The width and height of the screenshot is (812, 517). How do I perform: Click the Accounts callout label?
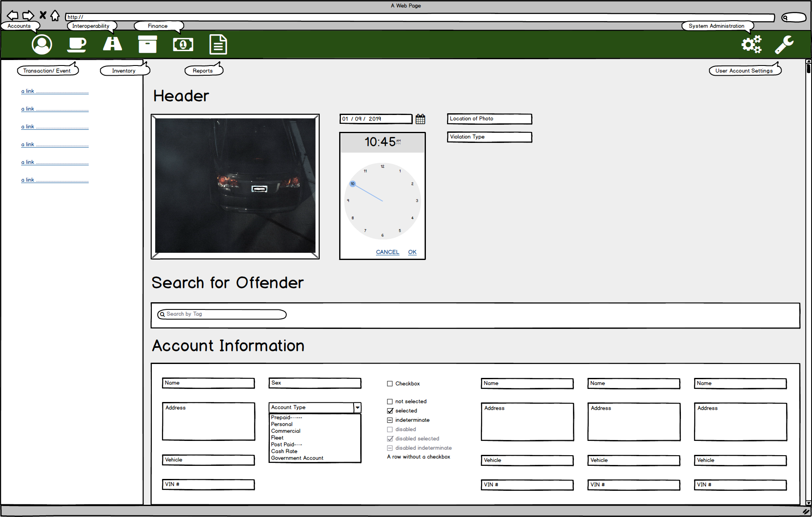pos(19,26)
